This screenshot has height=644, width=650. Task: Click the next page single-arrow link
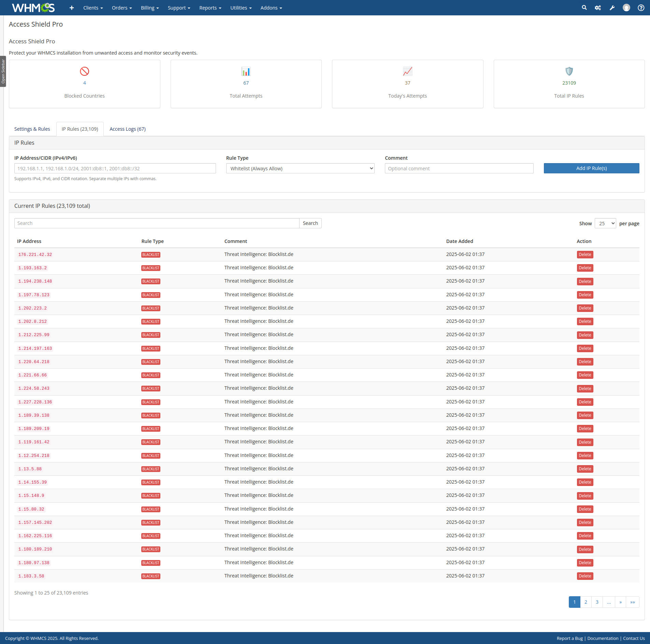(x=620, y=602)
